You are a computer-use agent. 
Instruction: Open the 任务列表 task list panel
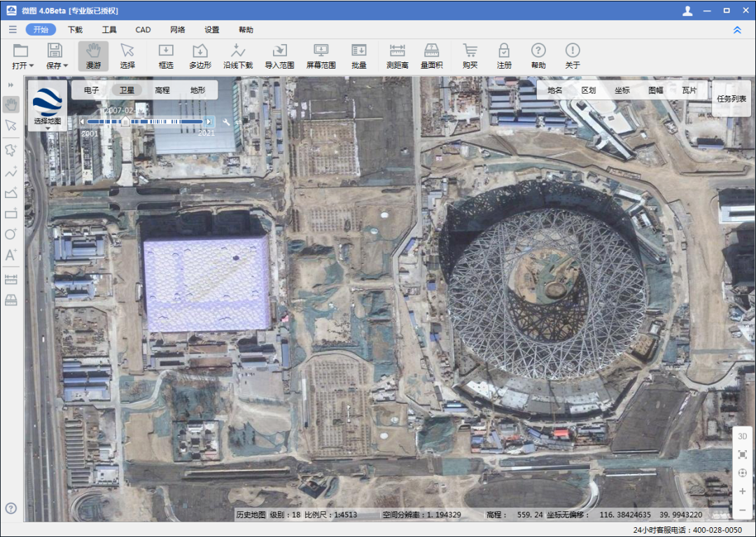coord(731,99)
